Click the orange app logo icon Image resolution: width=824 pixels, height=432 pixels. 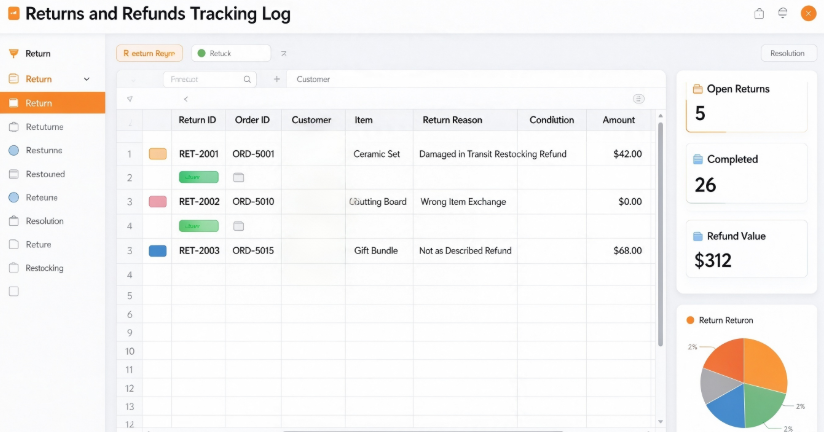[x=14, y=13]
